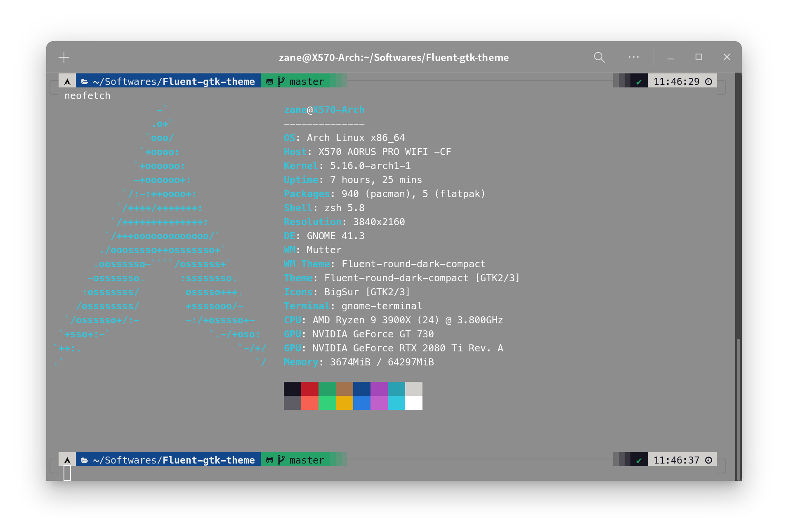Click the folder icon in the bottom path segment

(84, 460)
